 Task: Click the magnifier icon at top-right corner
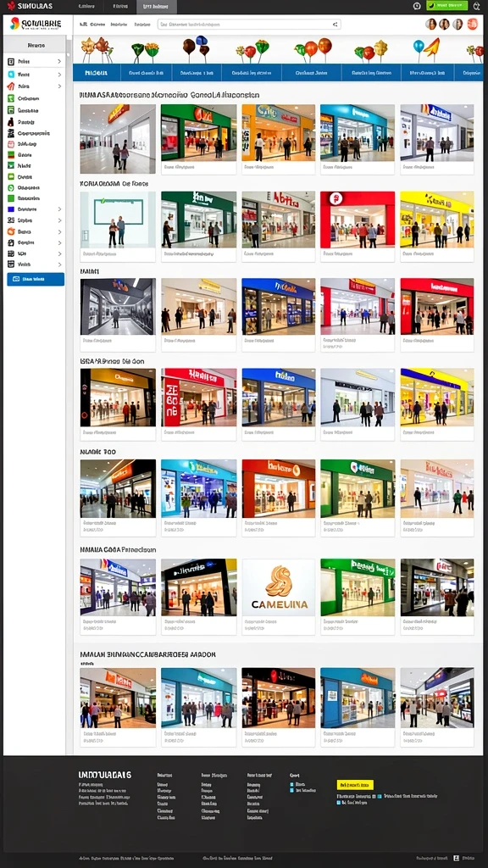pyautogui.click(x=476, y=6)
